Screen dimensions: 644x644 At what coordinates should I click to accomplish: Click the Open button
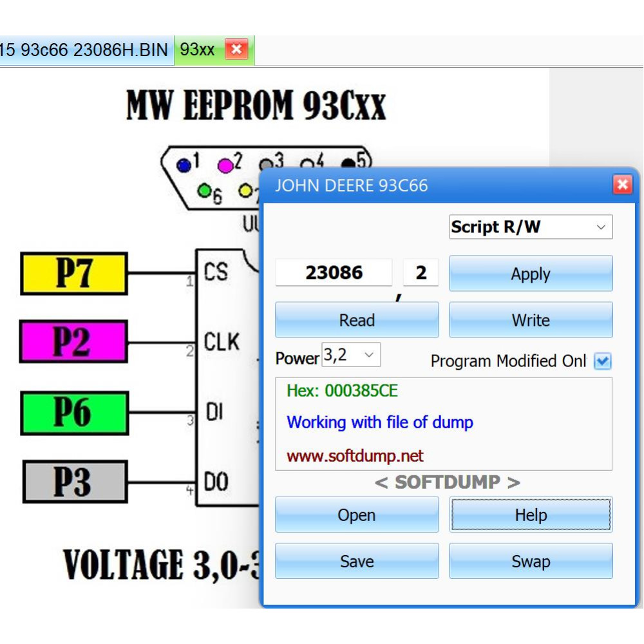point(357,515)
